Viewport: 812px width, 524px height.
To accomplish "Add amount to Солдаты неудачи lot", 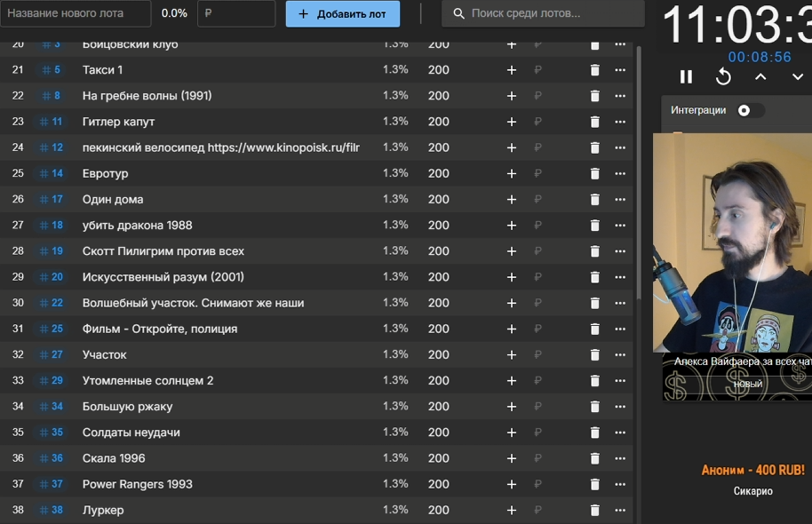I will click(511, 433).
